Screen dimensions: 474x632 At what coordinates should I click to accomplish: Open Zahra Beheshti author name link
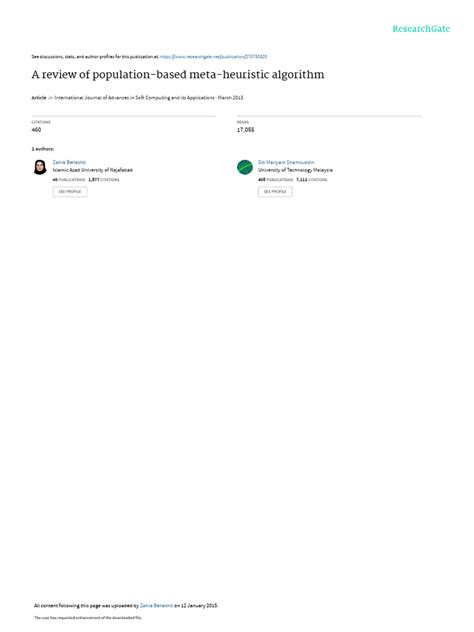69,162
